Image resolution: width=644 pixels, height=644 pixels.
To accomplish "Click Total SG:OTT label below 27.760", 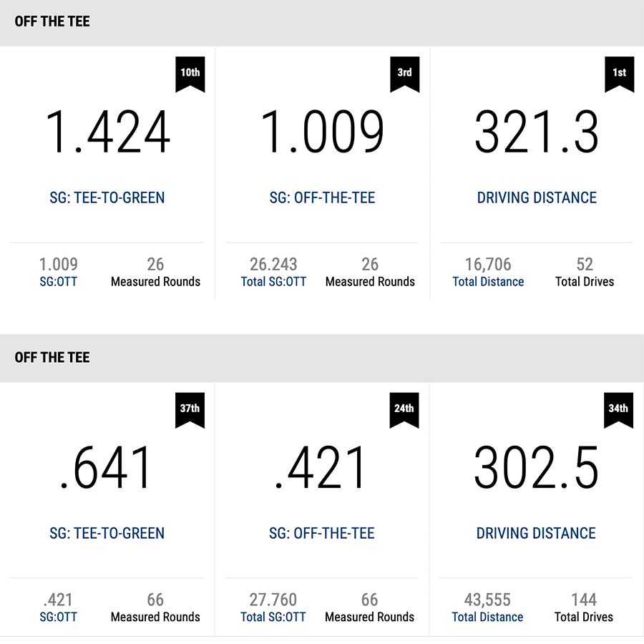I will point(273,617).
